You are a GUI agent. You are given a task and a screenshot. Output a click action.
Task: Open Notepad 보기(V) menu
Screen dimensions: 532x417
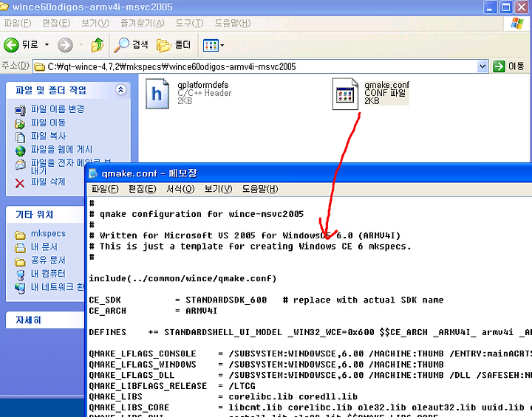click(x=218, y=189)
